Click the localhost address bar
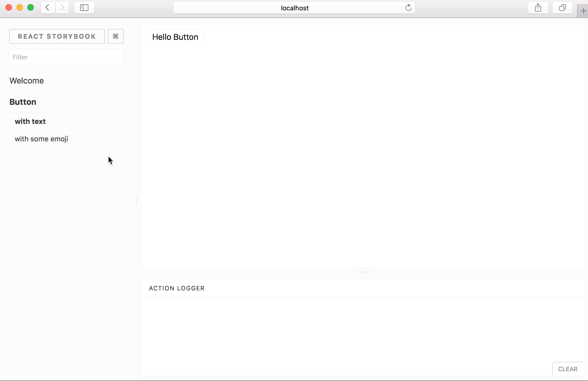The image size is (588, 381). 294,8
